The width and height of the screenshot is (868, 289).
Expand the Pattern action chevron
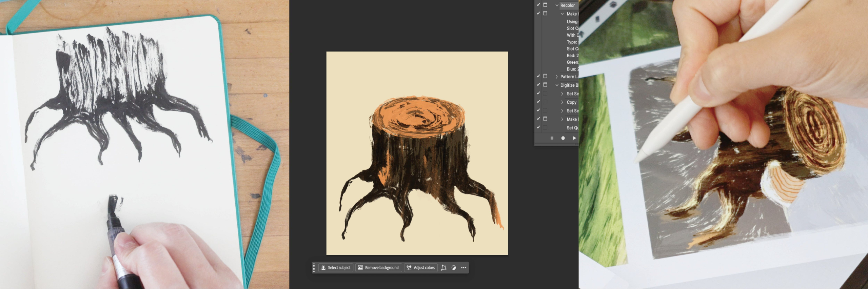click(x=557, y=77)
